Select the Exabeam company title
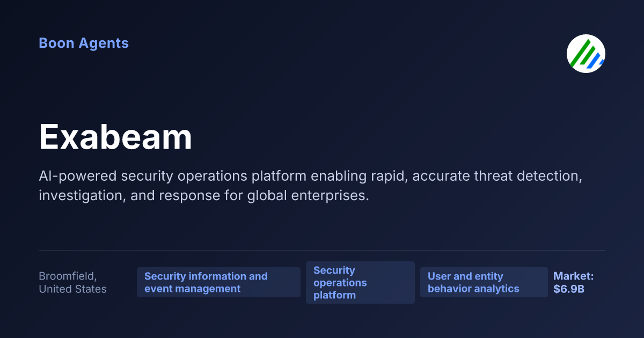This screenshot has width=644, height=338. pos(115,137)
